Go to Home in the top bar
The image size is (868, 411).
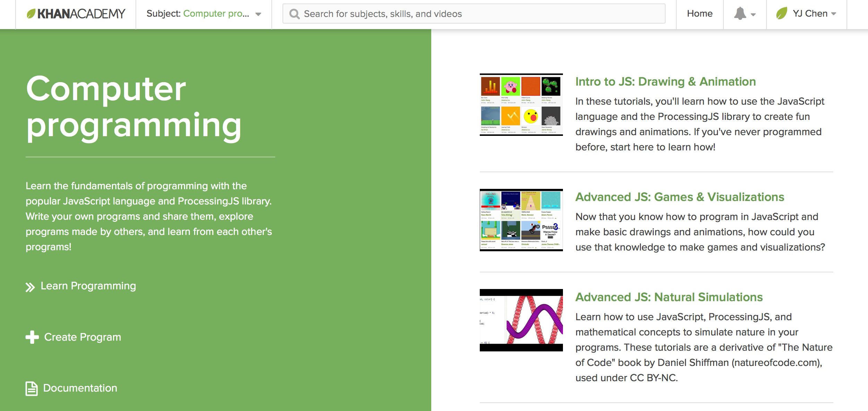[x=700, y=14]
